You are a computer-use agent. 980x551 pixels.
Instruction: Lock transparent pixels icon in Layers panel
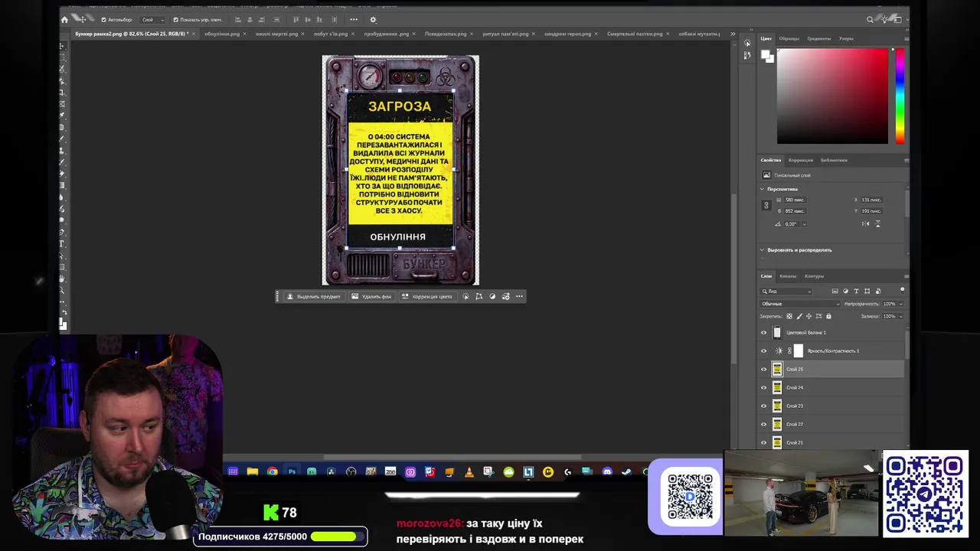pos(788,316)
